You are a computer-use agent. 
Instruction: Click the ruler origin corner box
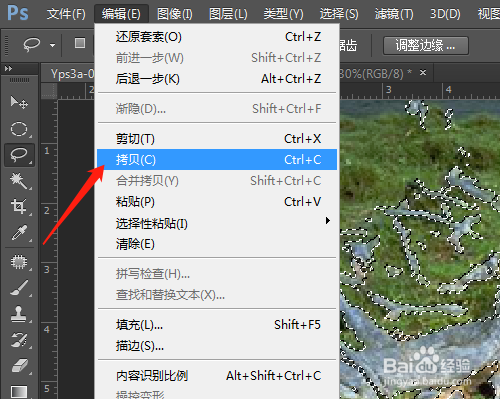coord(49,91)
